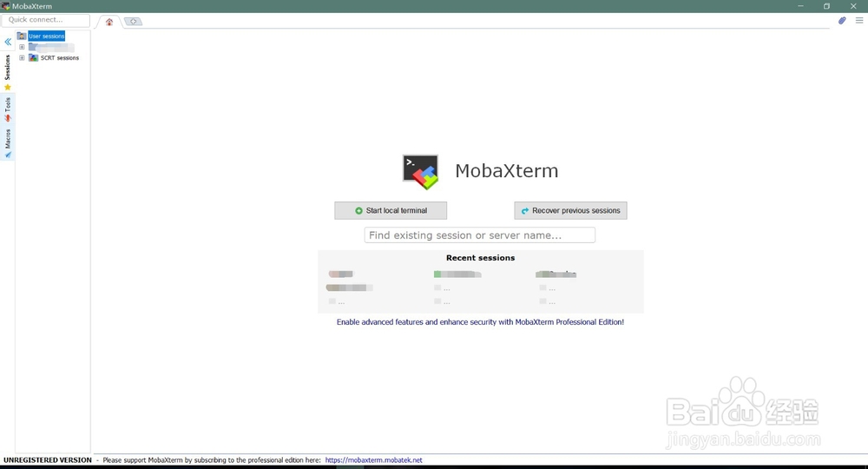Open a new tab with plus button
868x469 pixels.
(x=134, y=22)
